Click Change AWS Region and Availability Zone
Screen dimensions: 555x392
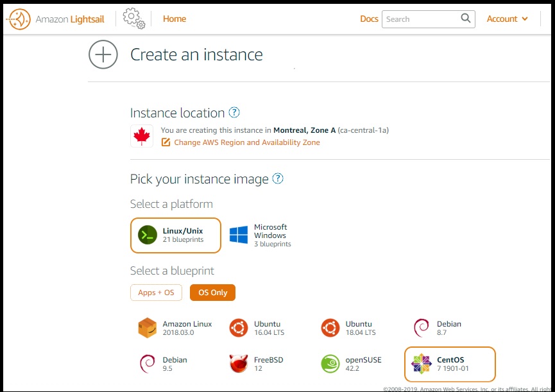click(246, 142)
